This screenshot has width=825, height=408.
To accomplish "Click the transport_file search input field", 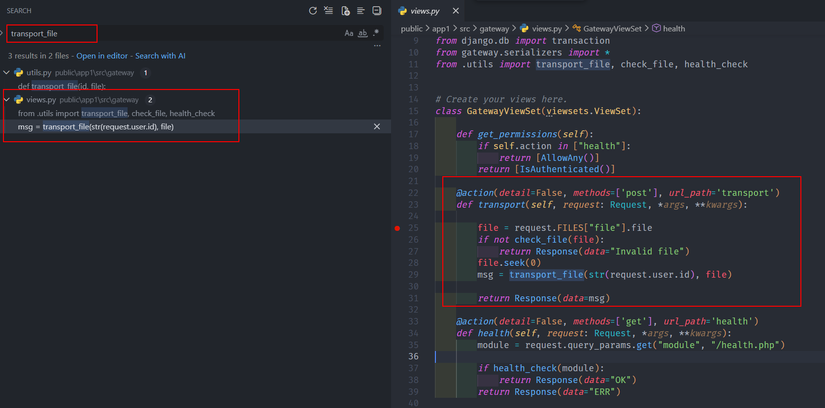I will [x=52, y=34].
